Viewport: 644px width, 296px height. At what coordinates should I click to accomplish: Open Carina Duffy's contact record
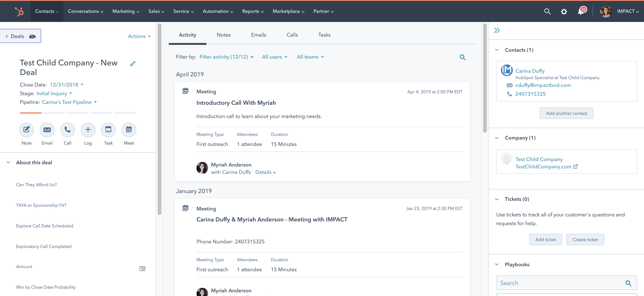pyautogui.click(x=530, y=71)
